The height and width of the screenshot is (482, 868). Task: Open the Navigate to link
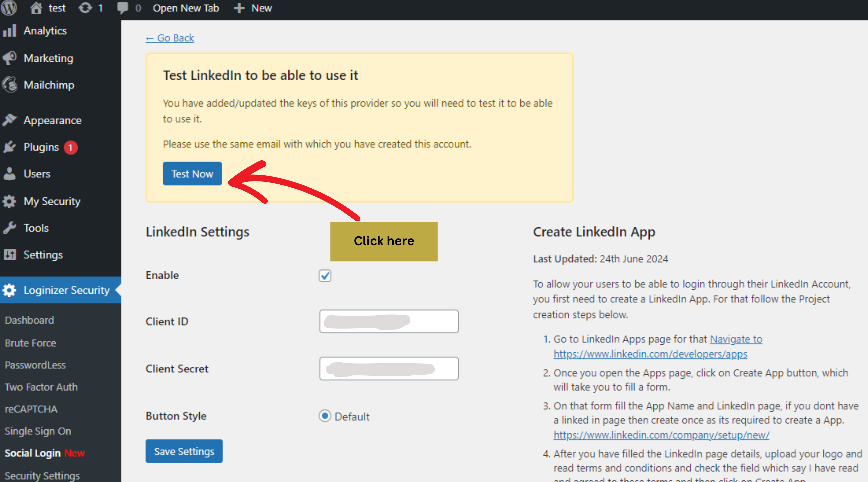pyautogui.click(x=736, y=339)
